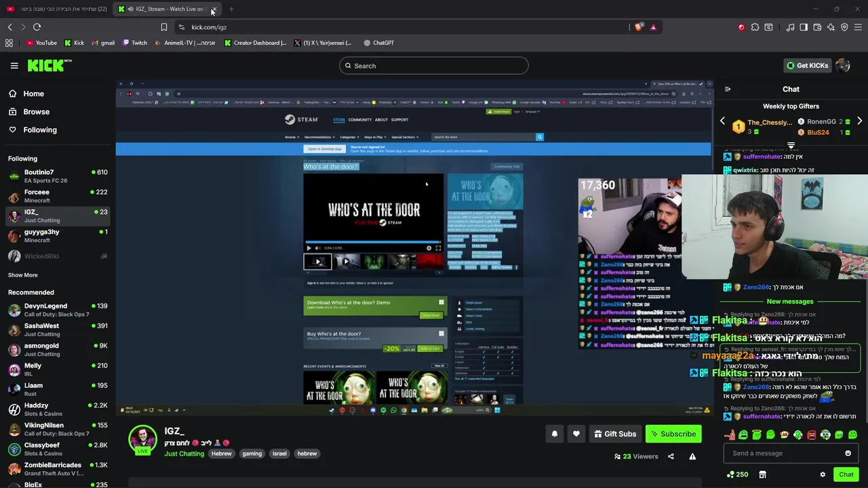
Task: Show next weekly top gifters
Action: [x=859, y=121]
